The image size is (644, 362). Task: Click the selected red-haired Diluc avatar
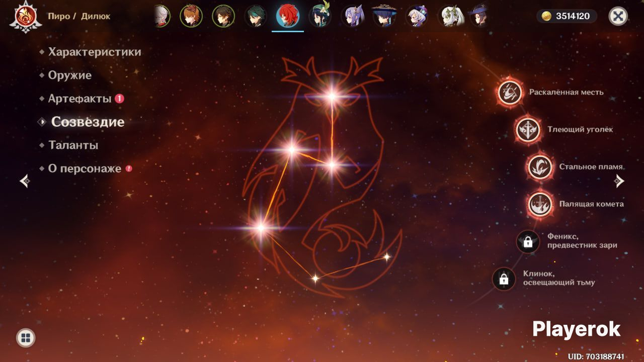[288, 16]
